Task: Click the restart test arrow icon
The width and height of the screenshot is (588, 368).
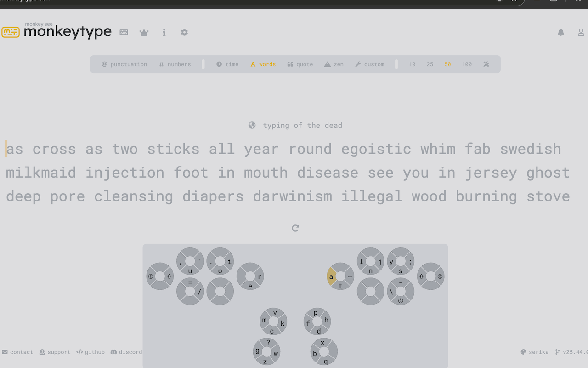Action: click(295, 228)
